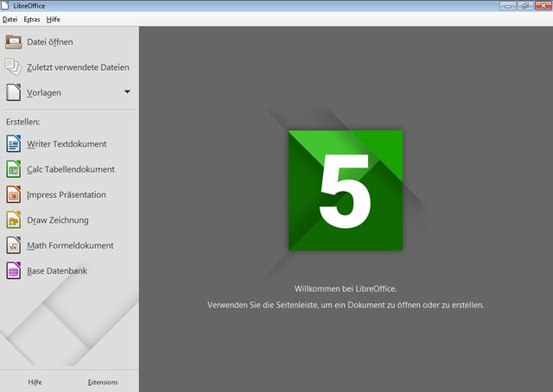The height and width of the screenshot is (392, 553).
Task: Click the Datei öffnen folder icon
Action: [14, 41]
